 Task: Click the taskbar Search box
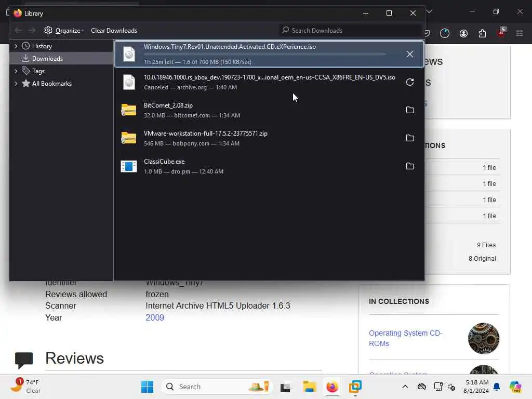pos(217,387)
